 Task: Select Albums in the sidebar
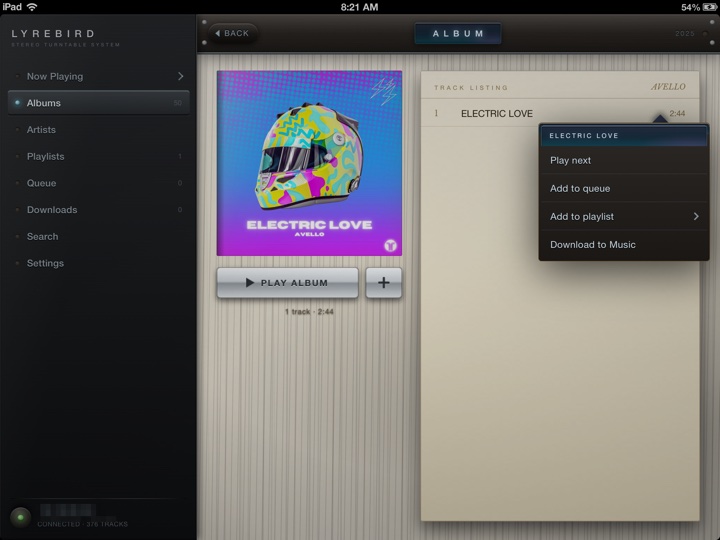[98, 103]
